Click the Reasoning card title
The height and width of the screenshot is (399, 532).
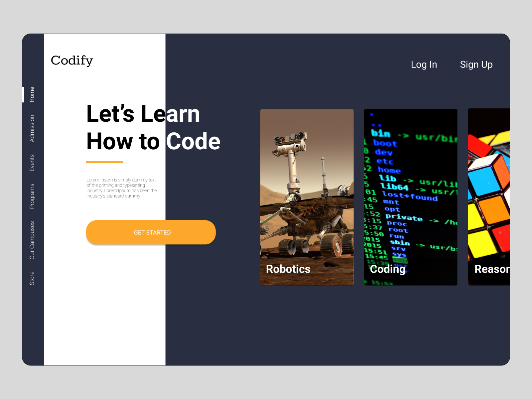click(491, 269)
